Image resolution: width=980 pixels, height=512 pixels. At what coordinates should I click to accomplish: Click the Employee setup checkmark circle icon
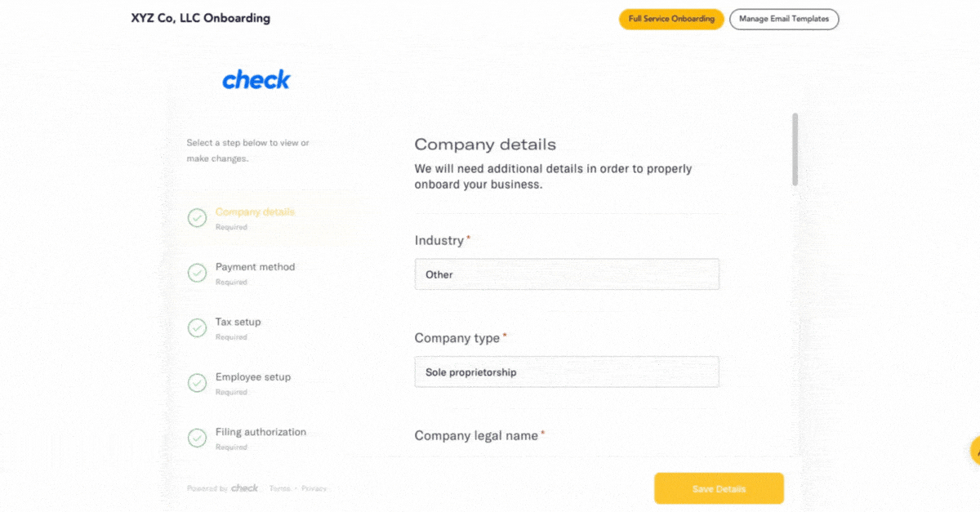click(197, 383)
